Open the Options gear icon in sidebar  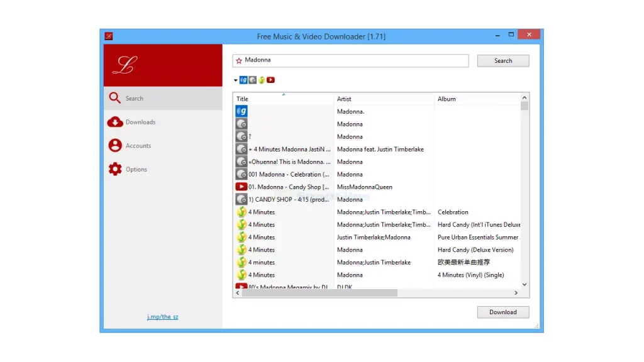coord(115,169)
